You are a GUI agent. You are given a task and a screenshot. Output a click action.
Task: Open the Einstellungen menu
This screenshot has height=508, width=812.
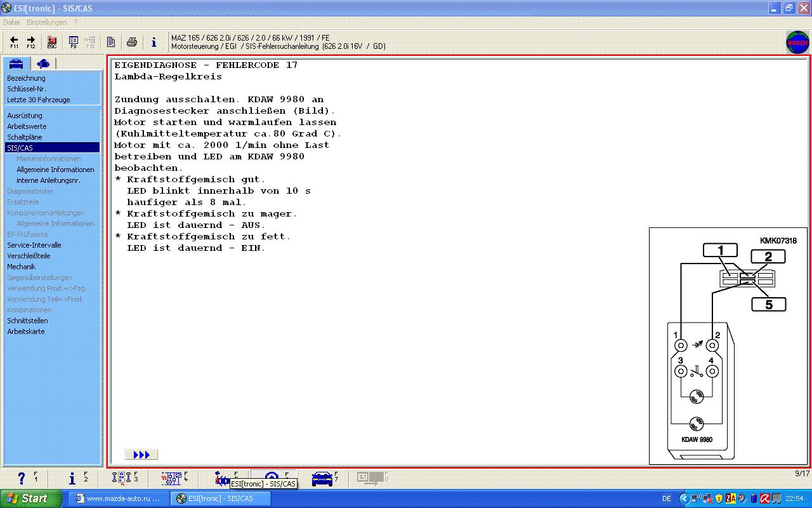[x=46, y=22]
